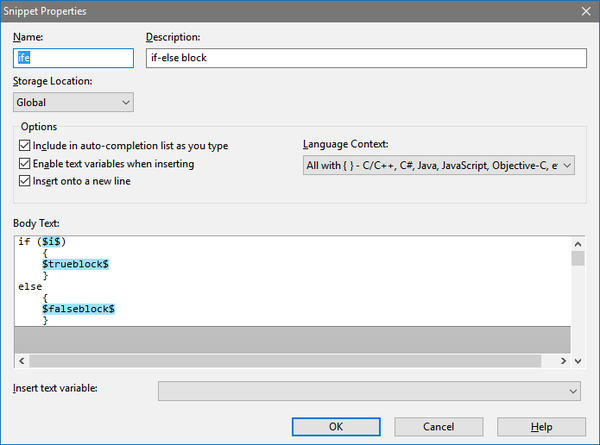Click the Body Text scroll down arrow

point(578,361)
